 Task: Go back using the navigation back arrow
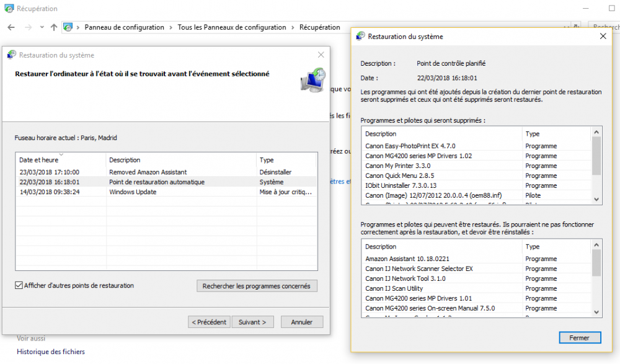click(11, 27)
